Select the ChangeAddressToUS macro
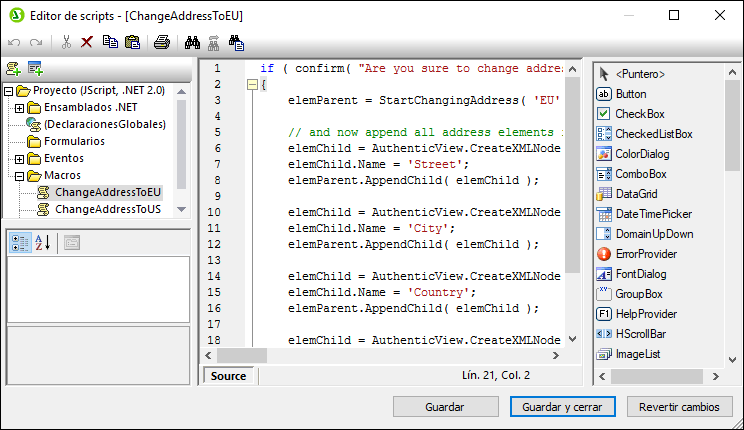This screenshot has height=430, width=744. [108, 209]
